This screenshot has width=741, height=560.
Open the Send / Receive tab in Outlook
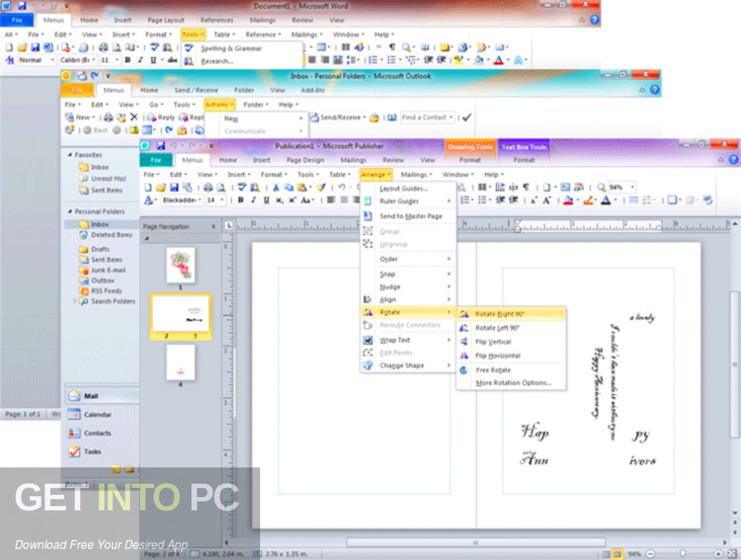(196, 90)
